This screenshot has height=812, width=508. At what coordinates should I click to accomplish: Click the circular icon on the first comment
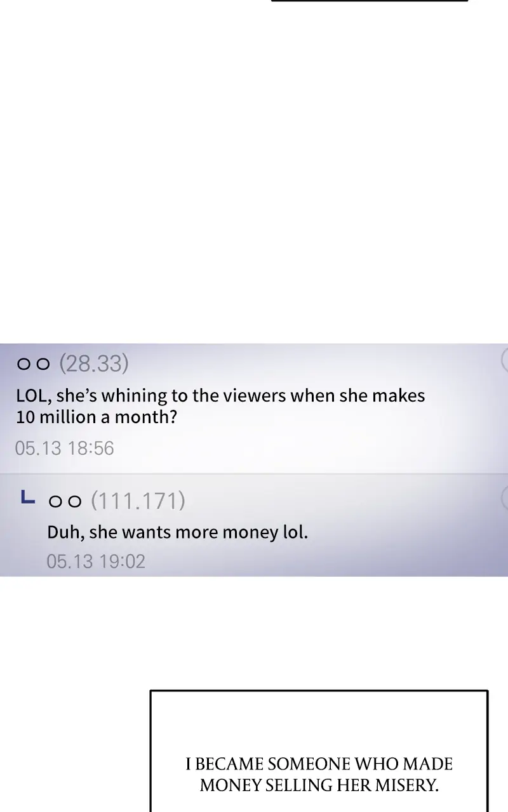tap(504, 360)
